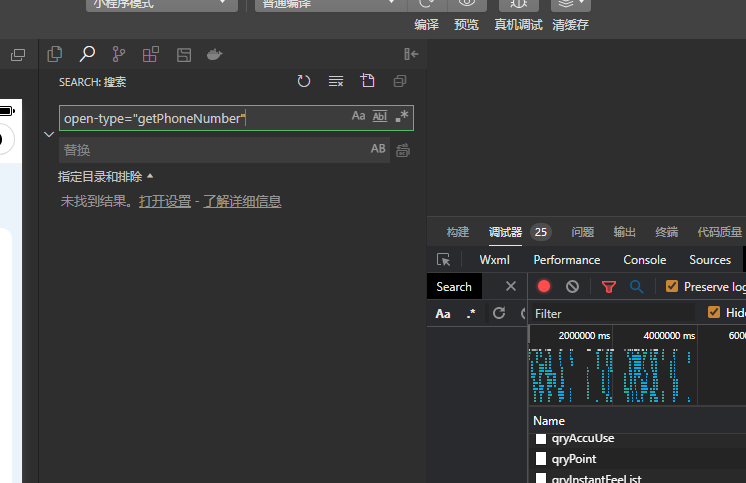This screenshot has width=746, height=483.
Task: Open new search editor icon
Action: [367, 81]
